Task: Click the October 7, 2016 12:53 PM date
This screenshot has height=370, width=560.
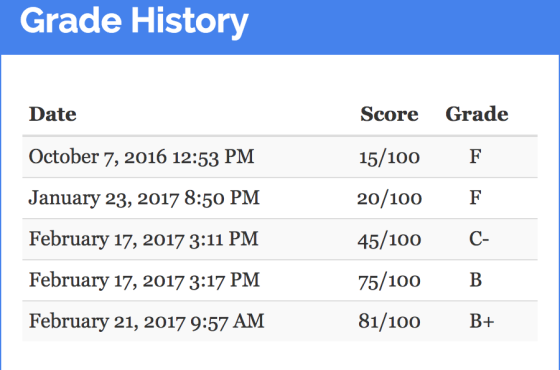Action: (x=141, y=157)
